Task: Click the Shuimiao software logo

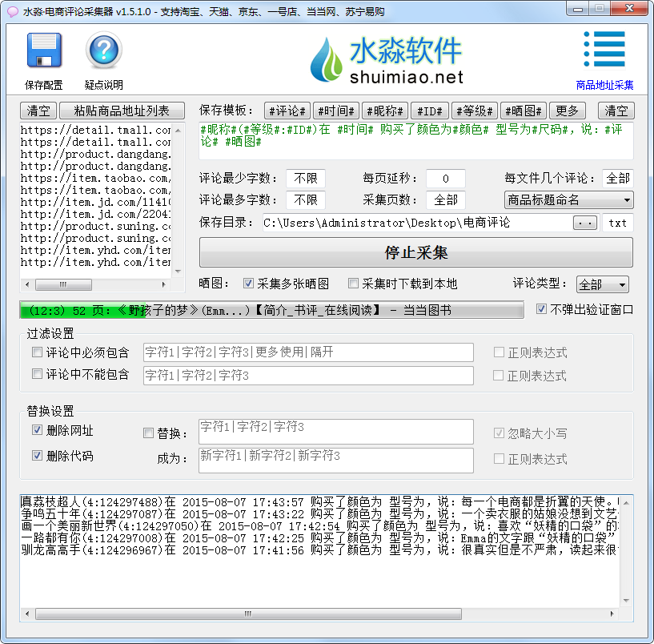Action: pos(387,60)
